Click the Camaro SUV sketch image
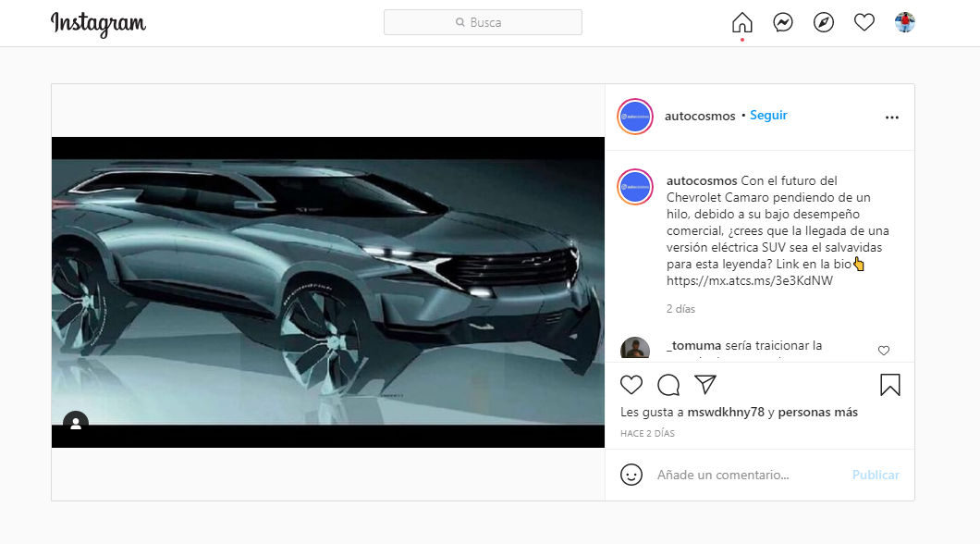Image resolution: width=980 pixels, height=544 pixels. click(328, 292)
